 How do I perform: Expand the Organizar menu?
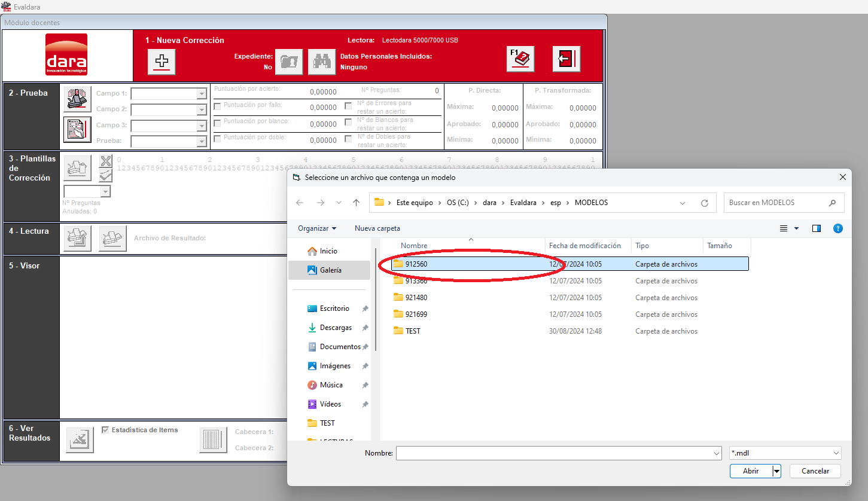coord(317,228)
